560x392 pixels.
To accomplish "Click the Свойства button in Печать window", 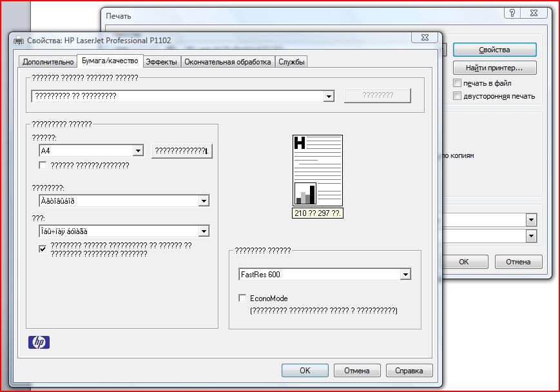I will (495, 50).
